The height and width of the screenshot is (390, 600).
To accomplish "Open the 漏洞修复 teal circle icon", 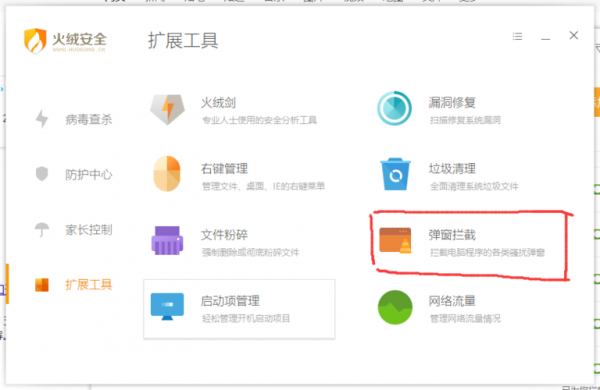I will coord(395,108).
